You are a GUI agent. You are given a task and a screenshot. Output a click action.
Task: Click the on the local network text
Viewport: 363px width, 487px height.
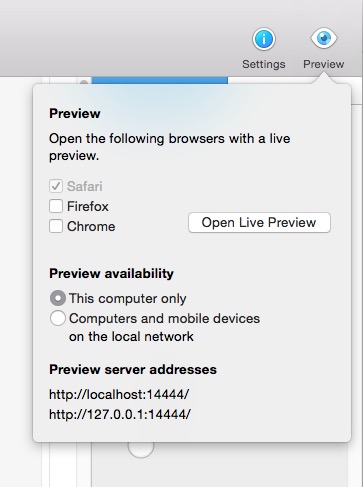tap(131, 336)
